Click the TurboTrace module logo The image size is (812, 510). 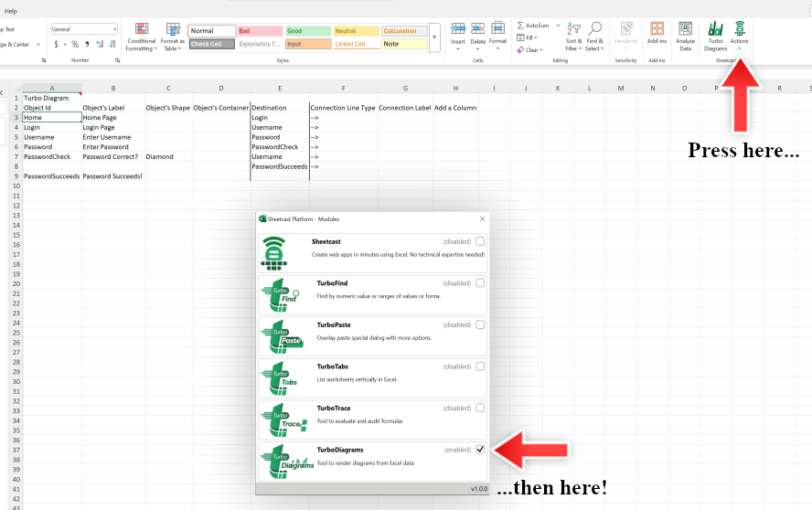(x=283, y=420)
